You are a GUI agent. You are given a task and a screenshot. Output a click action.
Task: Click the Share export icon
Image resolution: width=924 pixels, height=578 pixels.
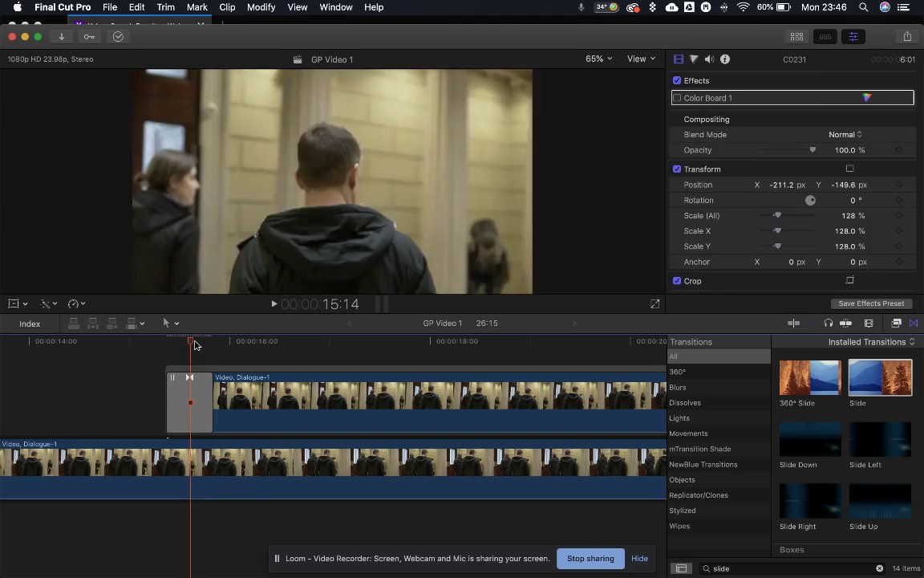point(907,37)
